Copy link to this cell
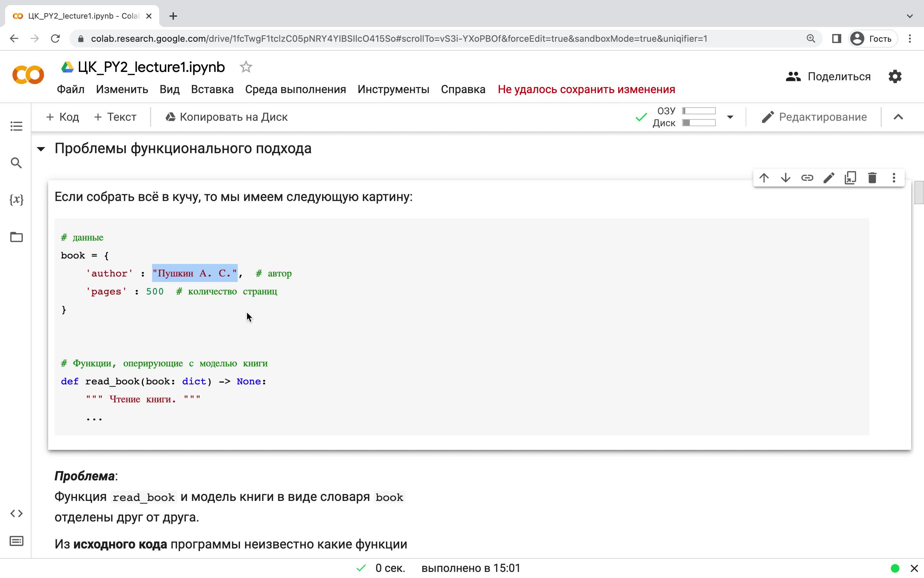This screenshot has height=578, width=924. click(x=807, y=178)
